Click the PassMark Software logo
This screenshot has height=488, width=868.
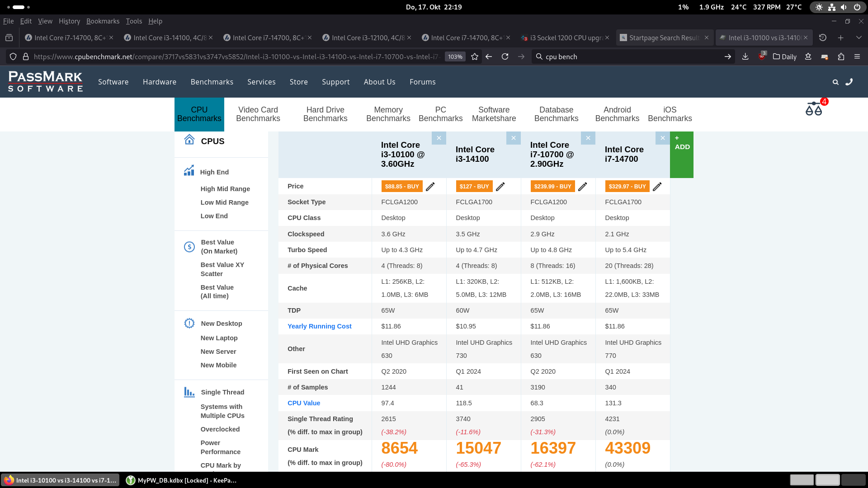point(45,82)
